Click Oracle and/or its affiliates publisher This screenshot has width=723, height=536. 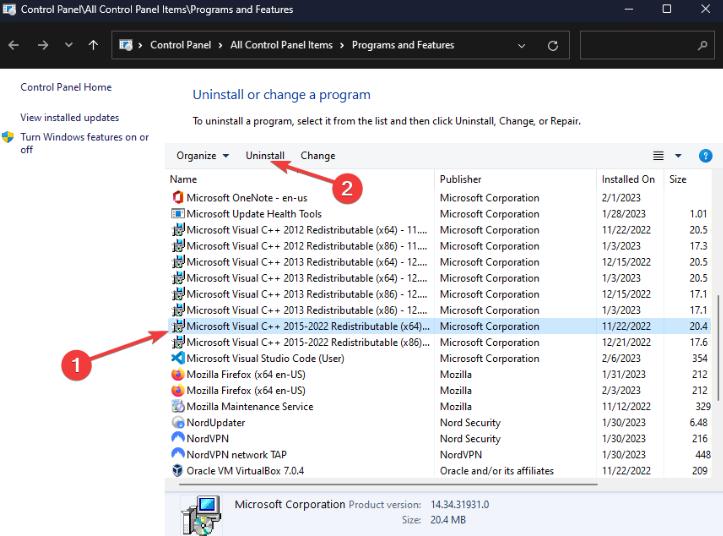click(497, 471)
